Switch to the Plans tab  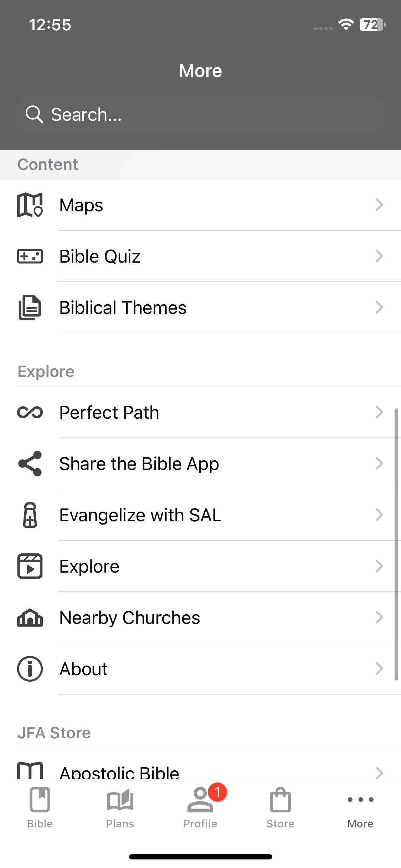[120, 808]
